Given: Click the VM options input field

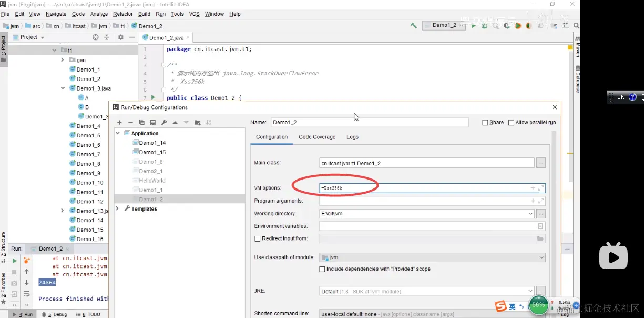Looking at the screenshot, I should click(432, 188).
